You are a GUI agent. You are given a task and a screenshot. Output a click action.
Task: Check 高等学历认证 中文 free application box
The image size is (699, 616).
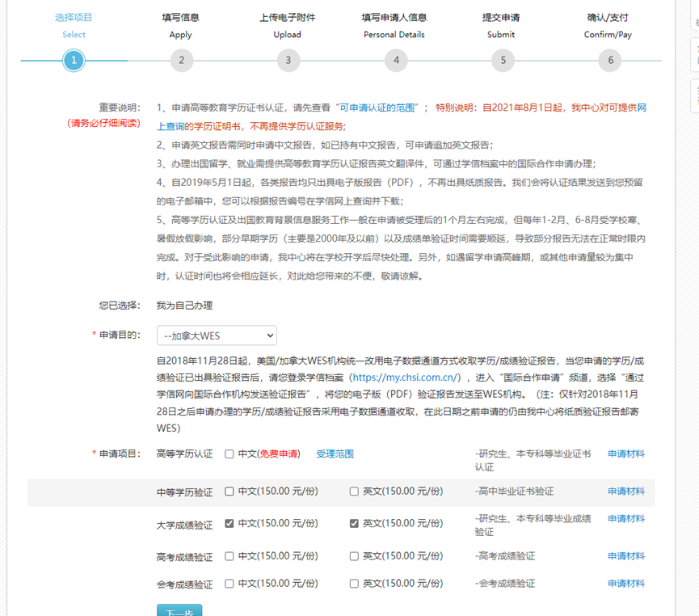pos(229,454)
